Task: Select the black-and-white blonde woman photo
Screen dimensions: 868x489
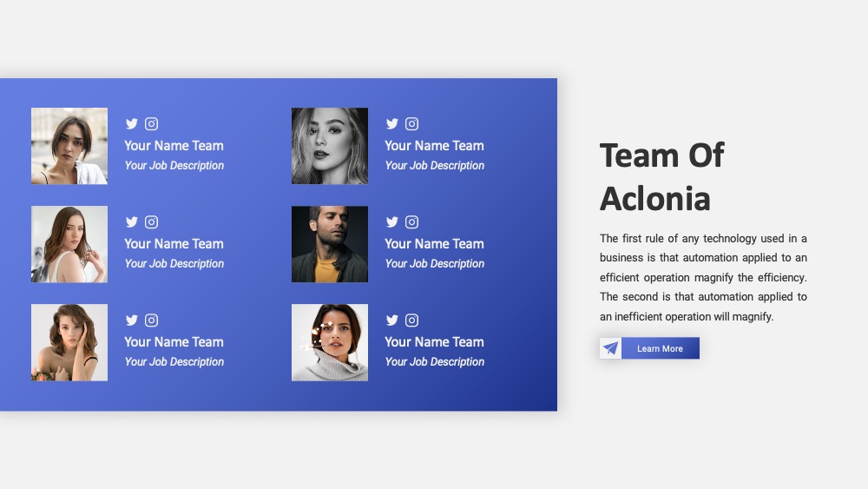Action: click(x=330, y=146)
